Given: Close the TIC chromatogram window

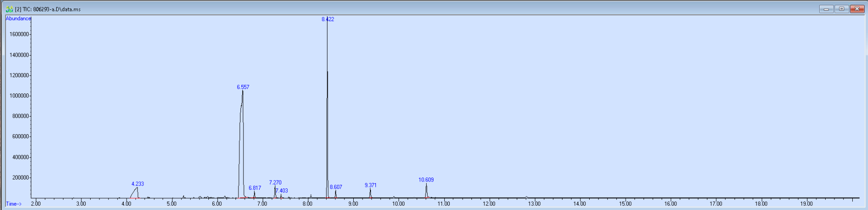Looking at the screenshot, I should (x=857, y=9).
